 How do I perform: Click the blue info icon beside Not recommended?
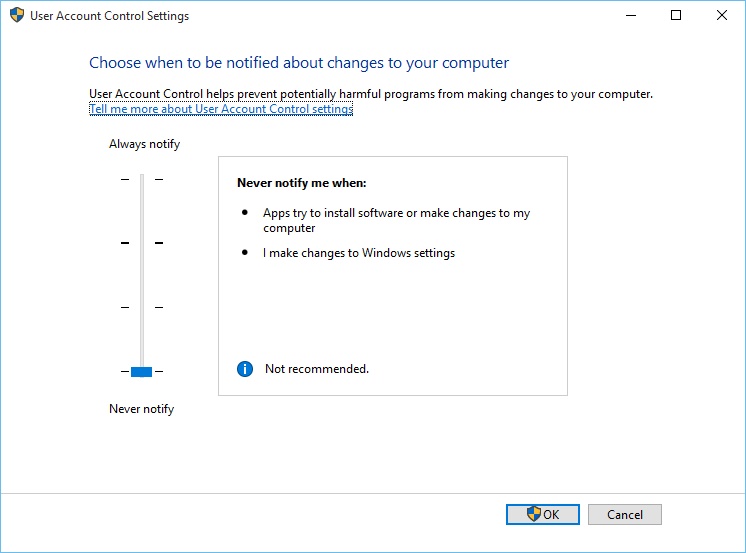click(x=245, y=369)
